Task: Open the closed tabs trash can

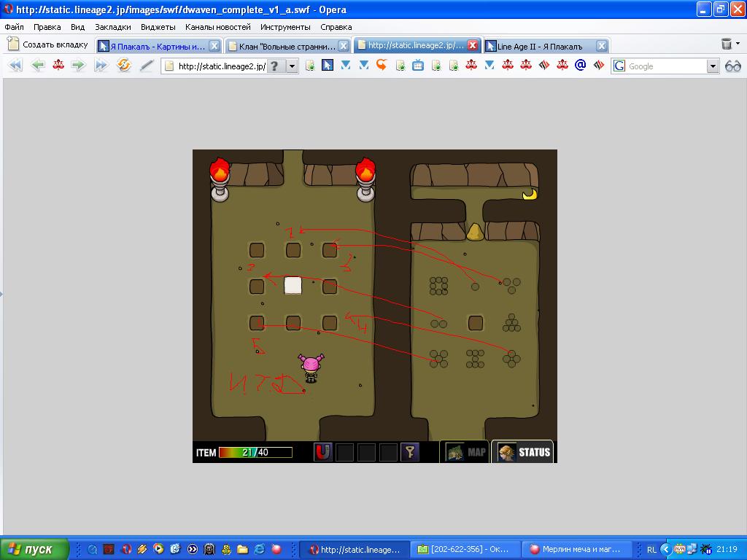Action: point(726,44)
